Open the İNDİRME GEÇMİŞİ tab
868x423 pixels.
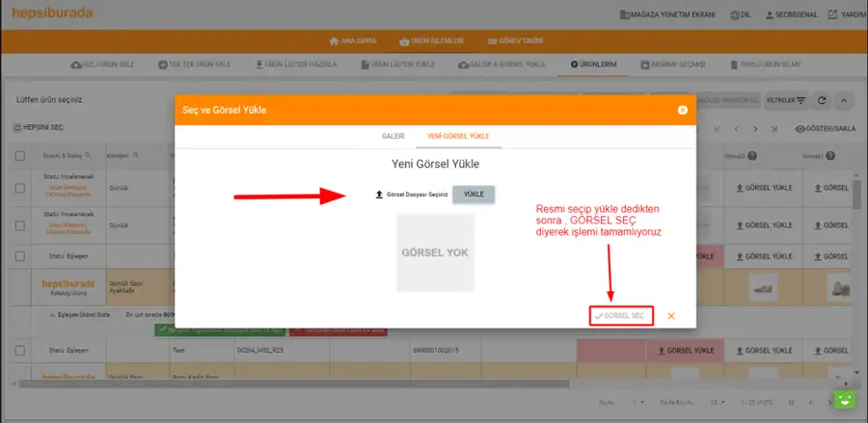tap(672, 65)
